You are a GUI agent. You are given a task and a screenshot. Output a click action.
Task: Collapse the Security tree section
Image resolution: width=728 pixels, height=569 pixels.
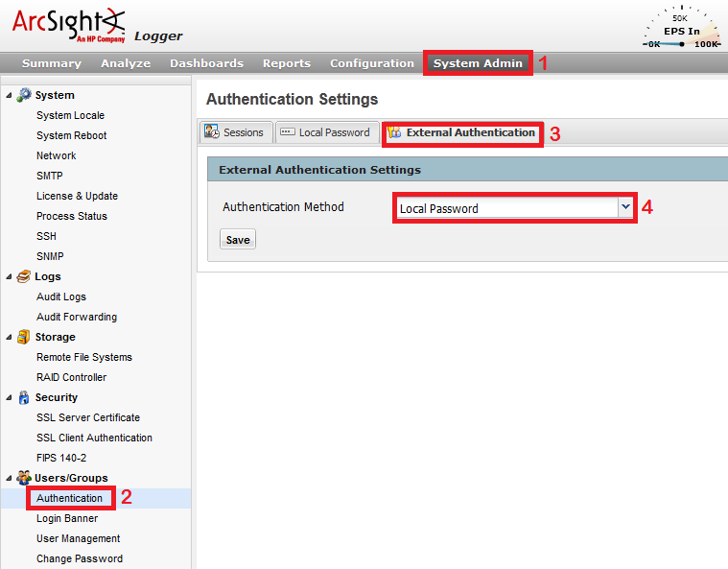point(9,397)
